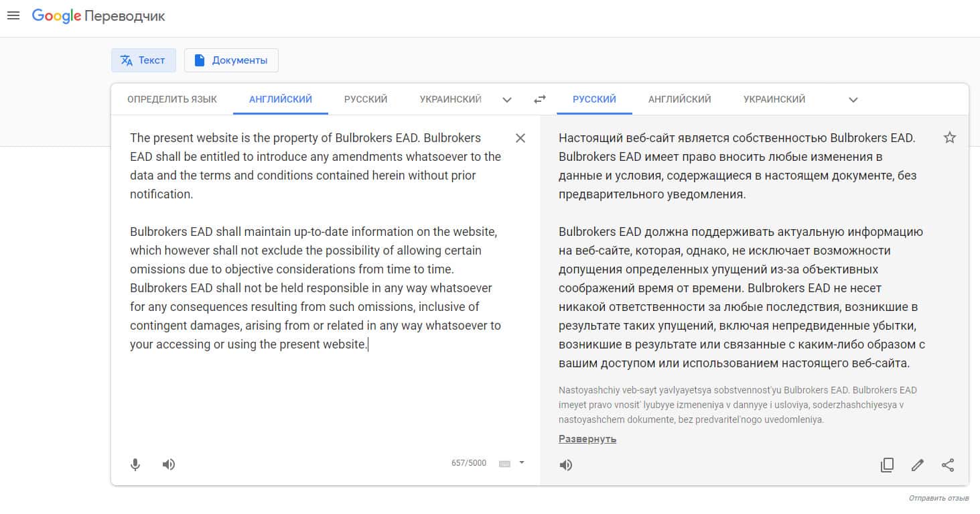Image resolution: width=980 pixels, height=514 pixels.
Task: Suggest an edit with pencil icon
Action: (x=918, y=465)
